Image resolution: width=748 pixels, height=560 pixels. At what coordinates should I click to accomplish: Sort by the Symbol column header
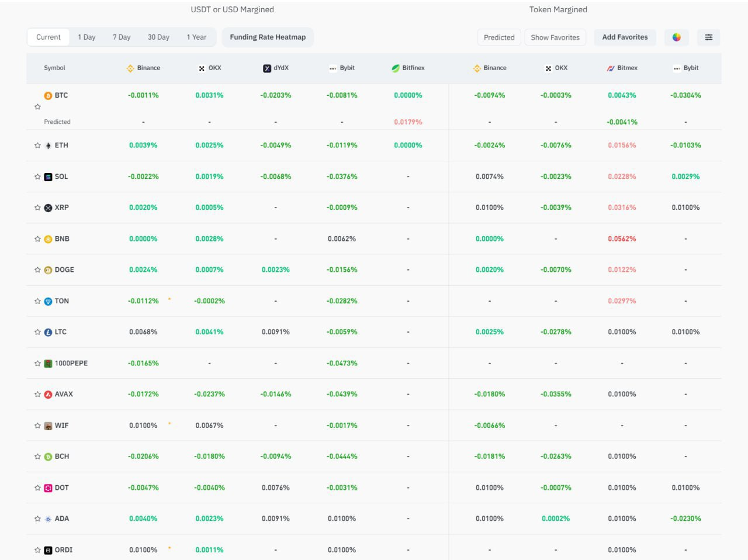click(x=54, y=68)
